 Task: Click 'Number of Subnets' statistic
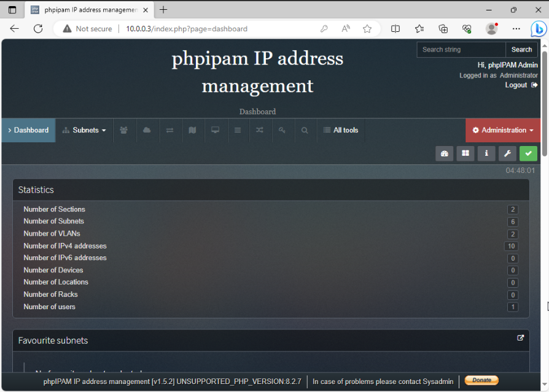click(53, 221)
